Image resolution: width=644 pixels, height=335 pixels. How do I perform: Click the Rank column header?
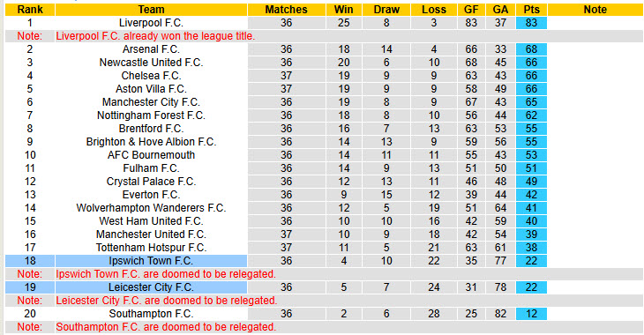click(30, 10)
